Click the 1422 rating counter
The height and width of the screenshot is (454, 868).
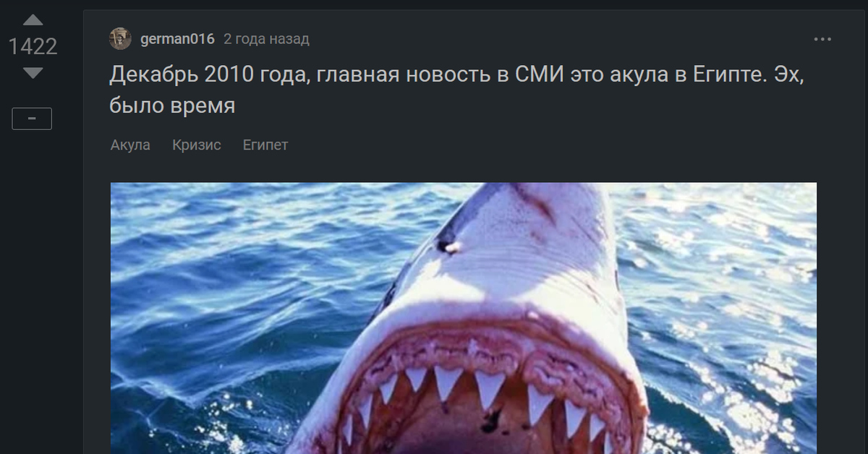click(x=33, y=47)
